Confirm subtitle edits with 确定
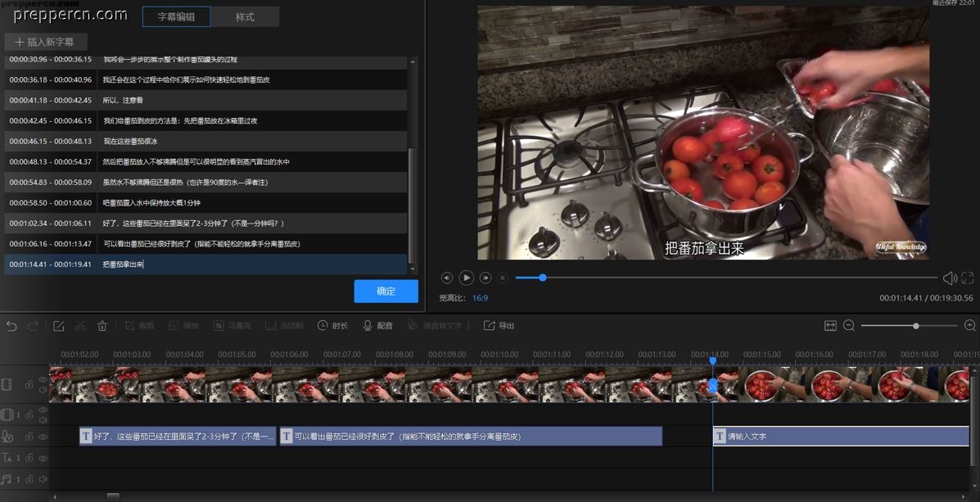 [x=386, y=292]
